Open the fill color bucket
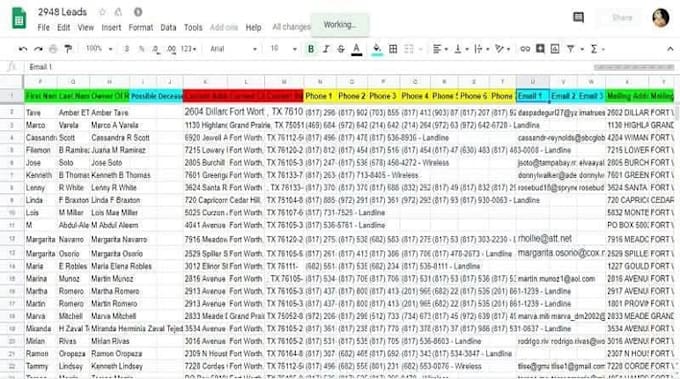 377,49
